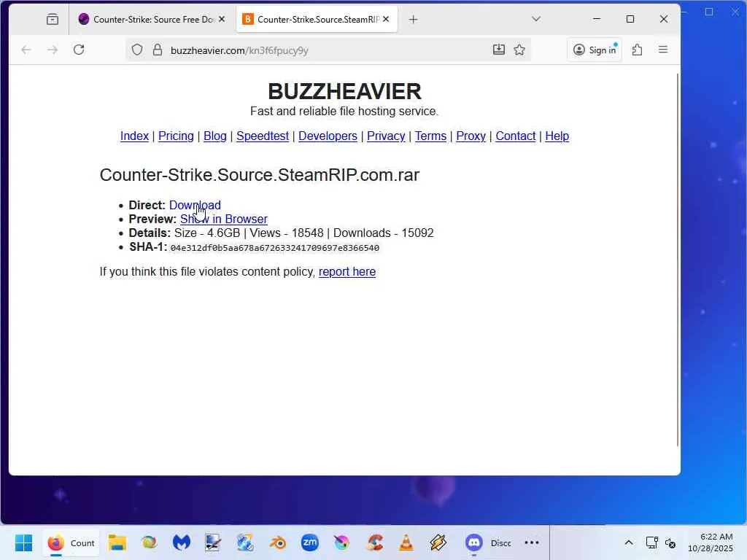Open the Index link
Screen dimensions: 747x560
pos(134,136)
